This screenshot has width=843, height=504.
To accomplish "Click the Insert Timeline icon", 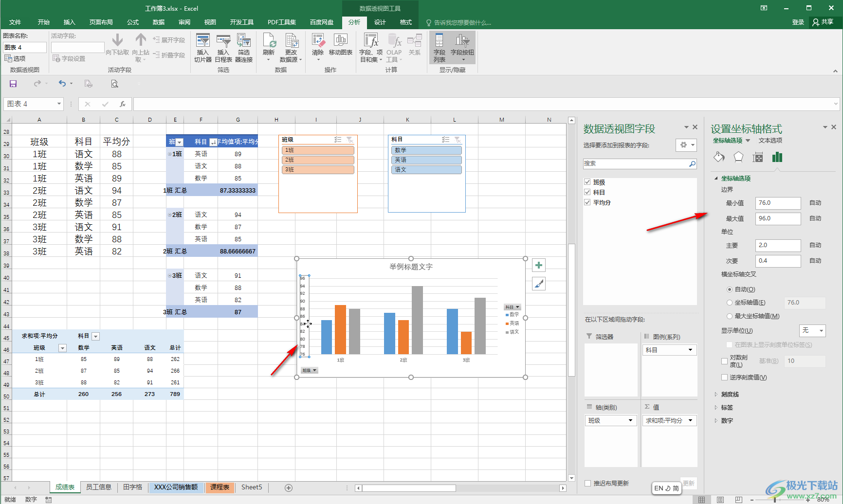I will pos(223,48).
